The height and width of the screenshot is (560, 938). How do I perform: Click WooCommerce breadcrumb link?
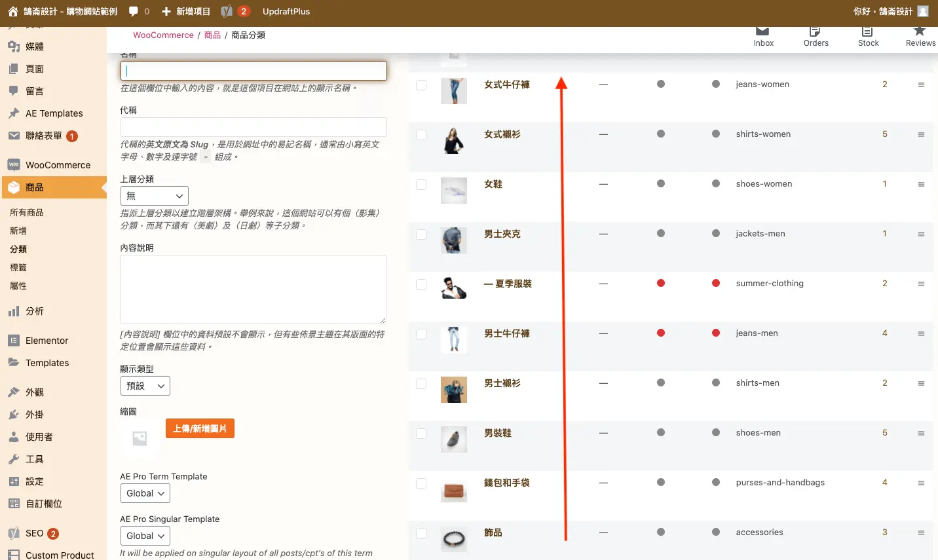[x=163, y=35]
